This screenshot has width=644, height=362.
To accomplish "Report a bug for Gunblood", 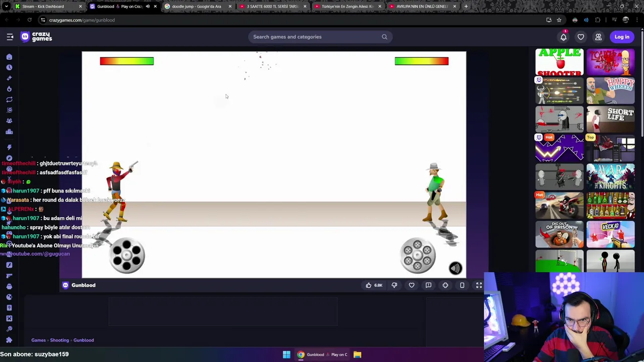I will point(428,285).
